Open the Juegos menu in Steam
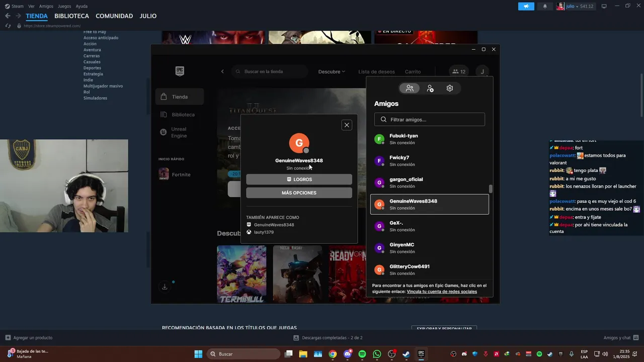The height and width of the screenshot is (362, 644). coord(64,6)
